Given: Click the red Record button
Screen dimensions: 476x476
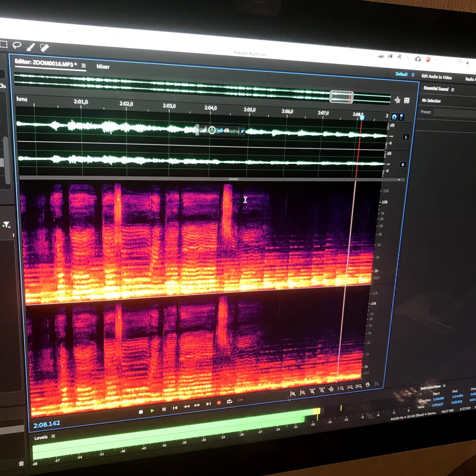Looking at the screenshot, I should tap(219, 403).
